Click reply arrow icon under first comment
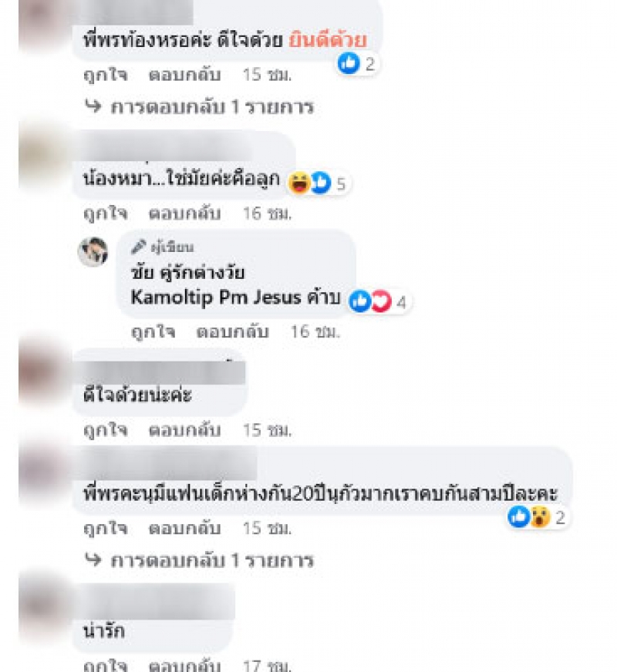 (93, 106)
